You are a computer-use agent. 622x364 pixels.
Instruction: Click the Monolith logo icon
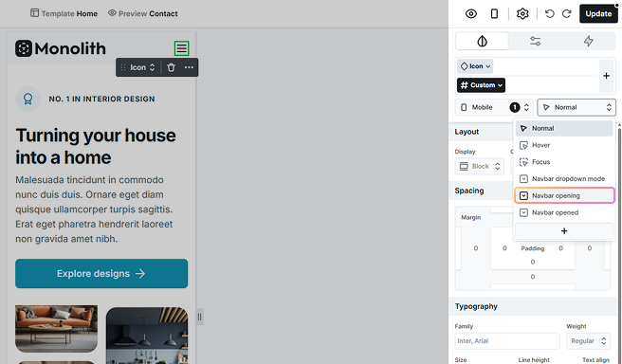pyautogui.click(x=24, y=48)
